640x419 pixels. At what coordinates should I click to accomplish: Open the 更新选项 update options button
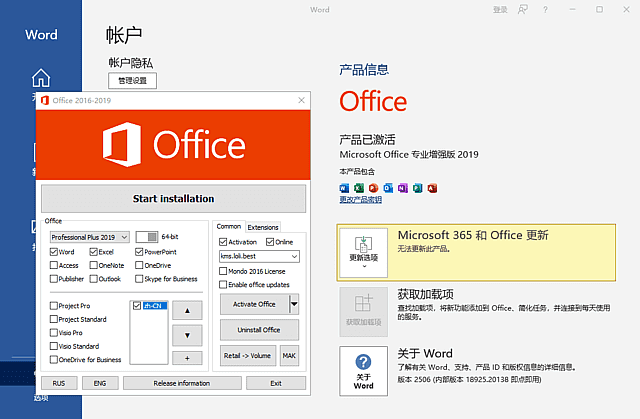[x=363, y=253]
